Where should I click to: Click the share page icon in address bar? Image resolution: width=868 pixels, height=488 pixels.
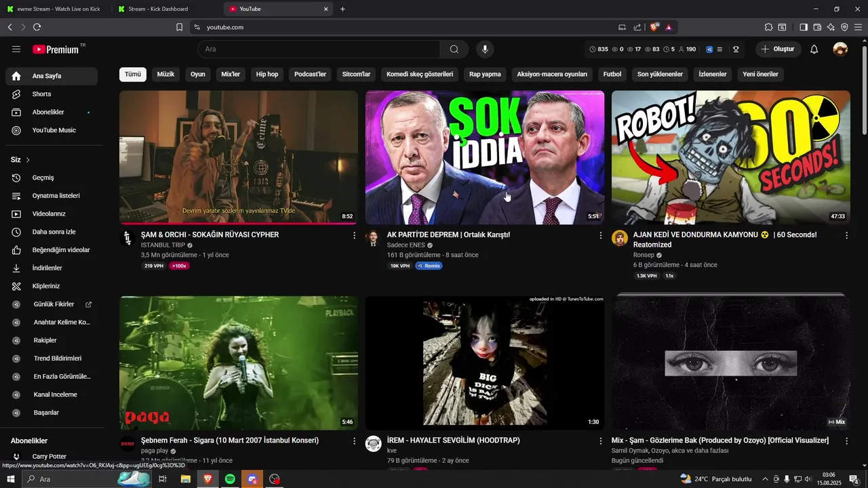(x=637, y=27)
